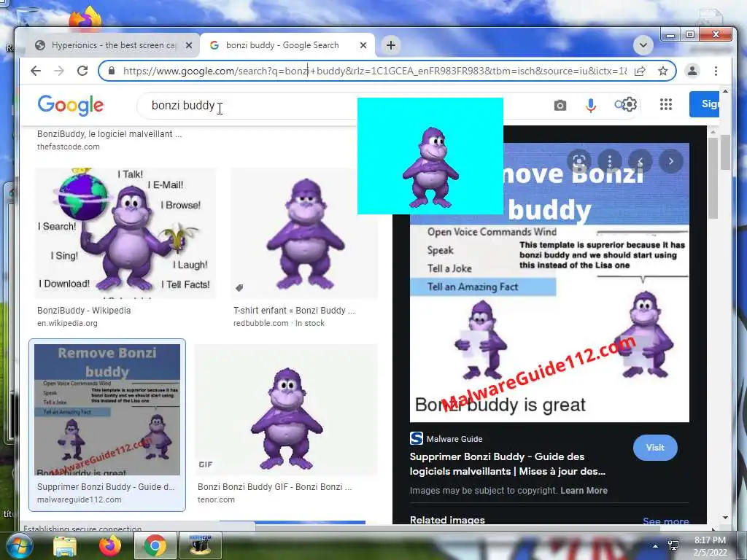Open the BonziBuddy Wikipedia image result
The width and height of the screenshot is (747, 560).
[125, 233]
